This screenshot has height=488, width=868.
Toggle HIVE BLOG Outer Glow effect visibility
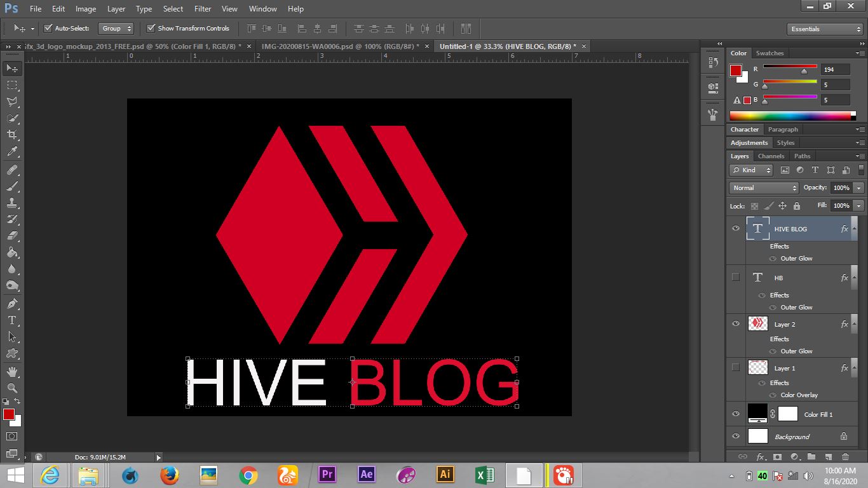773,259
